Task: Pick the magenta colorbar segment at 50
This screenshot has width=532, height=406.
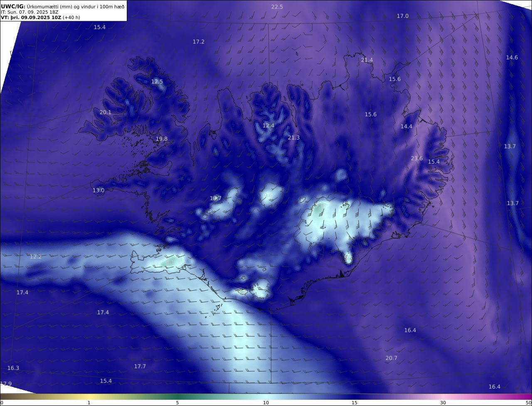Action: [x=528, y=396]
